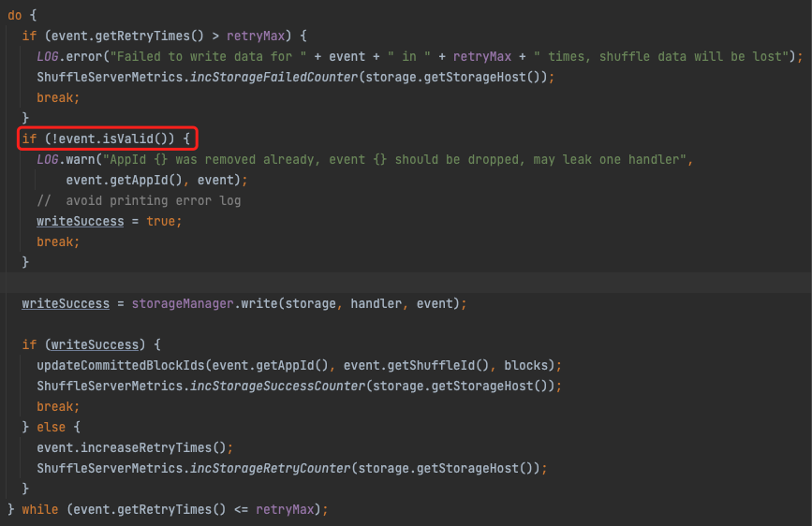Click 'writeSuccess = true;' assignment
This screenshot has width=812, height=526.
tap(110, 221)
